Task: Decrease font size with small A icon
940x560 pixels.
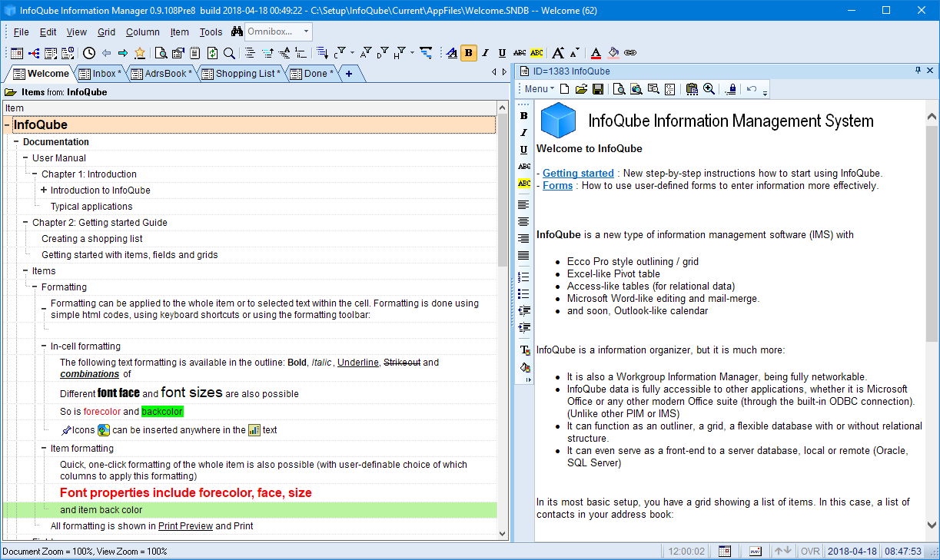Action: pos(574,53)
